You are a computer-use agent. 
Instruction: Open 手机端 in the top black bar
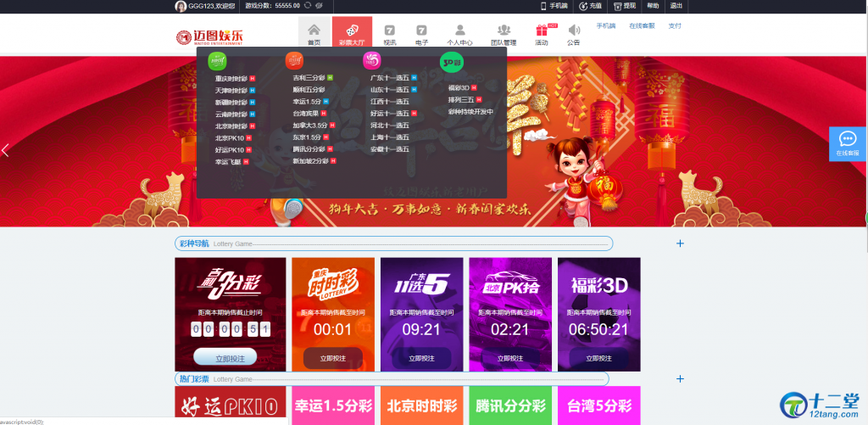click(x=554, y=6)
